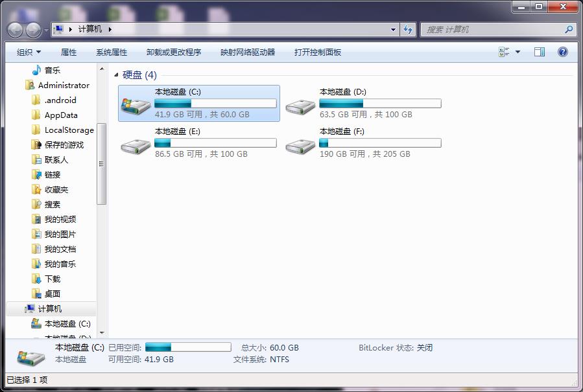Screen dimensions: 583x392
Task: Click 卸载或更改程序 button
Action: [174, 52]
